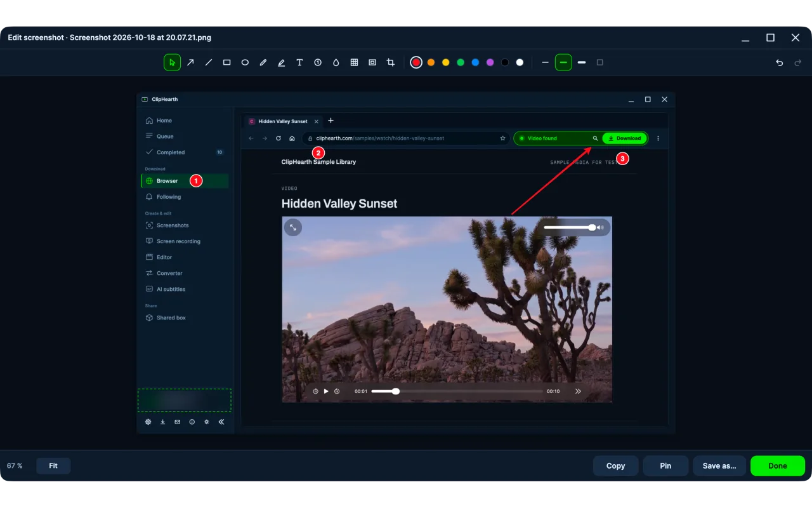Pick the orange color swatch

431,62
